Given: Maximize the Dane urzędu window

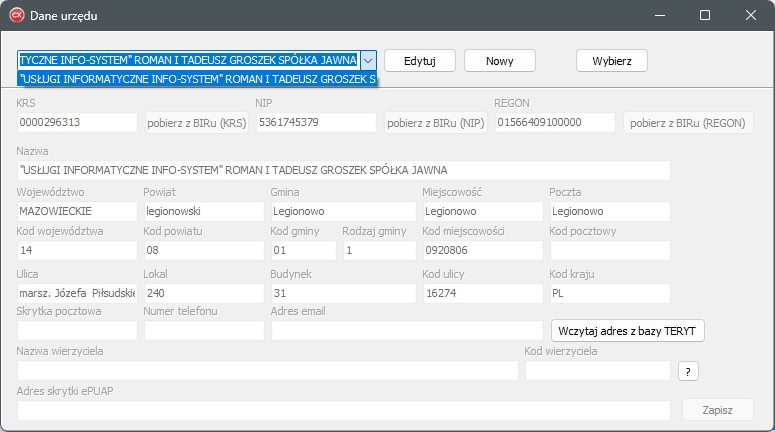Looking at the screenshot, I should coord(704,16).
